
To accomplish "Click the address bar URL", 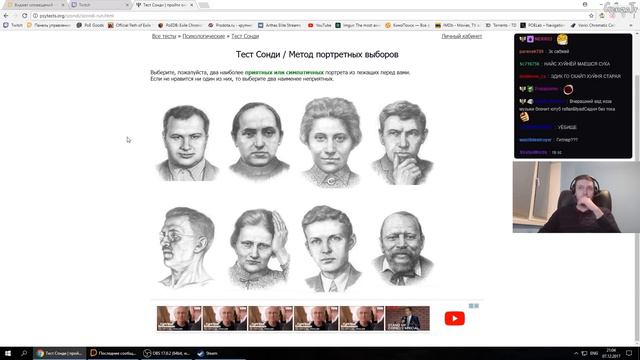I will click(77, 16).
